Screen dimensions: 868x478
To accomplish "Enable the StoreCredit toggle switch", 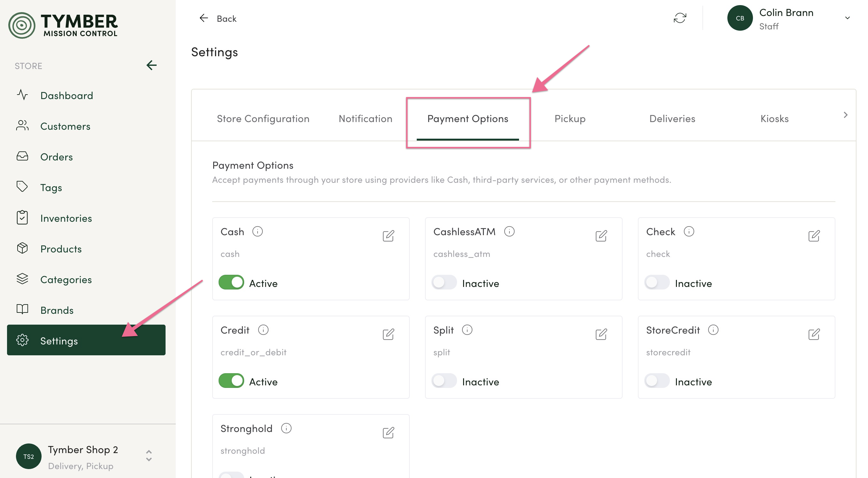I will (657, 381).
